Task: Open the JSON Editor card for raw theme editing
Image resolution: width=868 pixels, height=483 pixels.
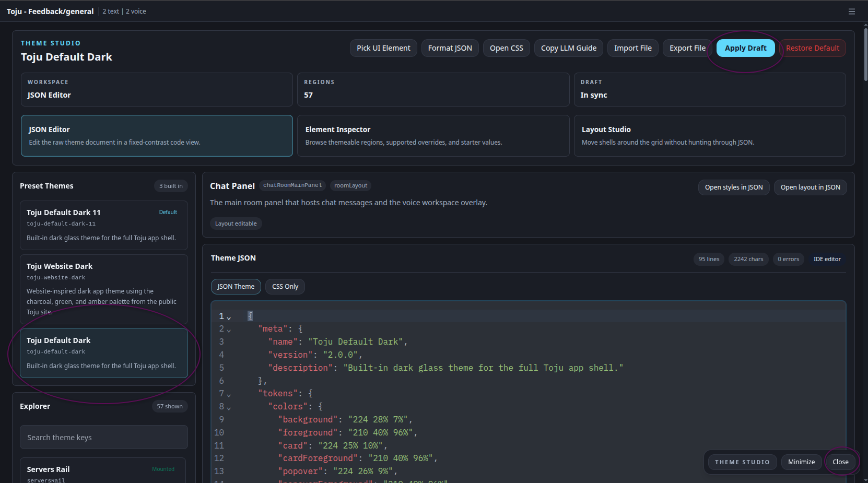Action: pyautogui.click(x=157, y=136)
